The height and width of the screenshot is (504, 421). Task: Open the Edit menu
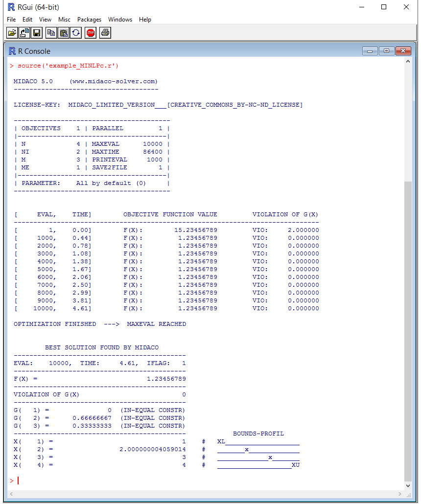27,20
